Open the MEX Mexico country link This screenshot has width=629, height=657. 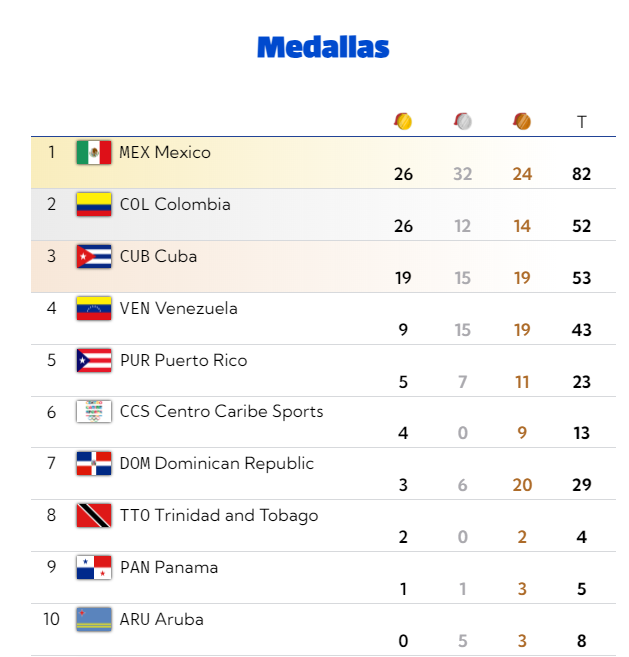point(165,153)
